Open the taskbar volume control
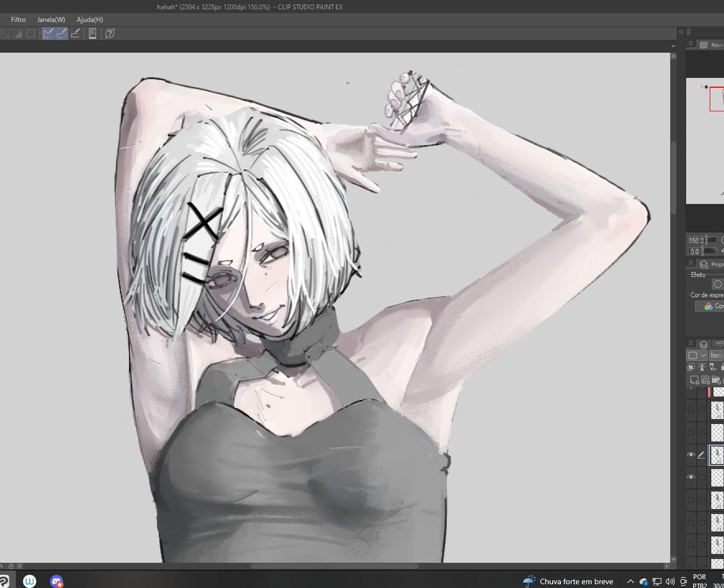Screen dimensions: 724x588 point(670,581)
